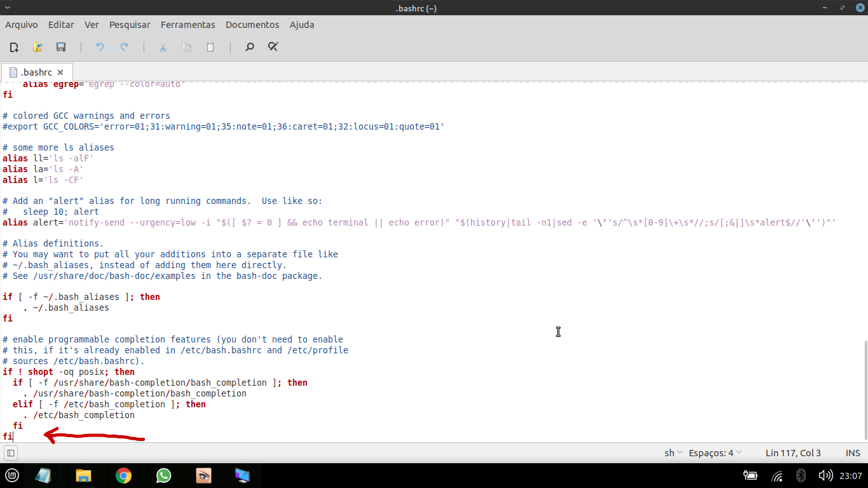Launch Chrome from the taskbar

(x=123, y=475)
